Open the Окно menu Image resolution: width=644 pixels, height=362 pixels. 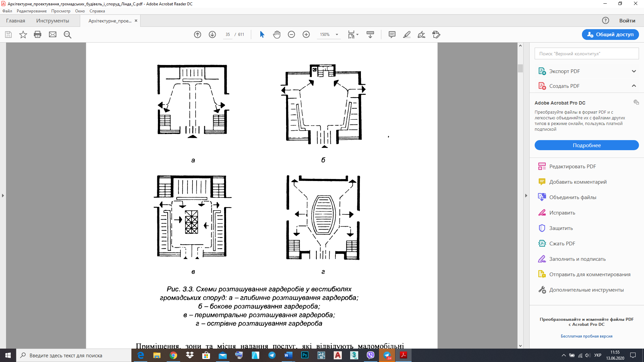tap(80, 11)
